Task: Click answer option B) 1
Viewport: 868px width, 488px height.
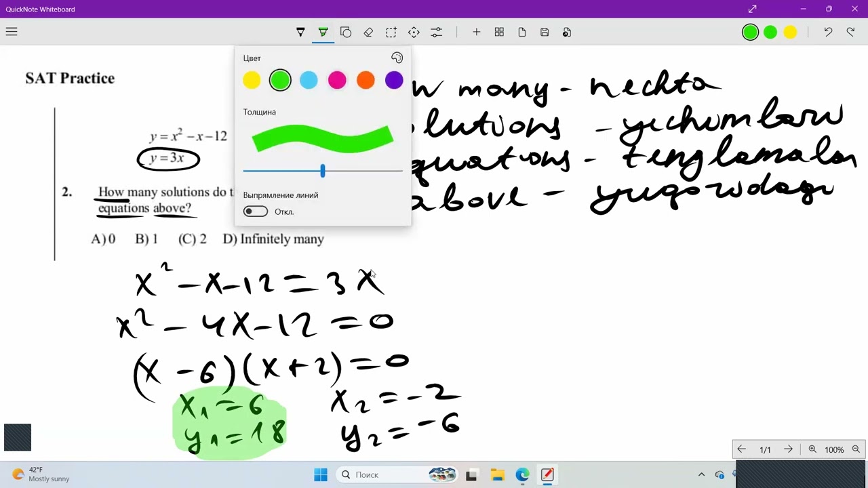Action: [146, 239]
